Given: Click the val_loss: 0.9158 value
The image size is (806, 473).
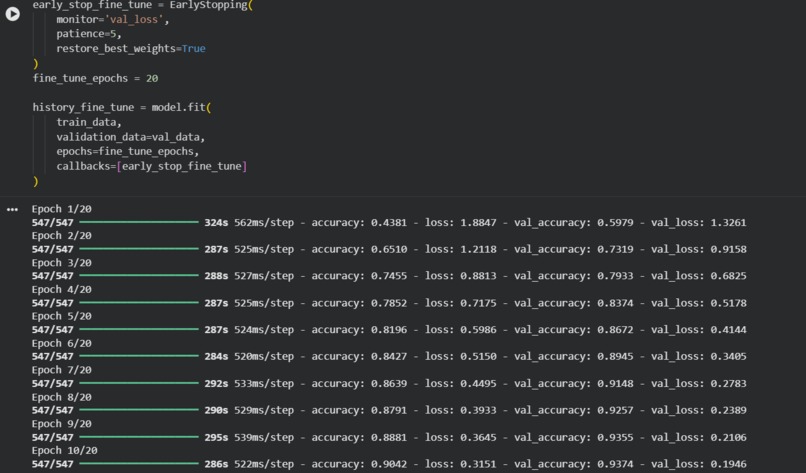Looking at the screenshot, I should coord(699,249).
